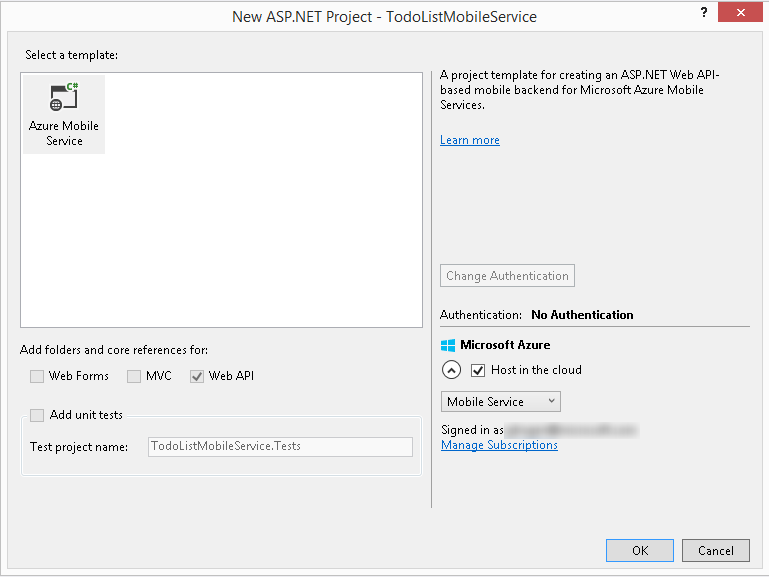Open the Mobile Service dropdown
The height and width of the screenshot is (577, 769).
[501, 401]
